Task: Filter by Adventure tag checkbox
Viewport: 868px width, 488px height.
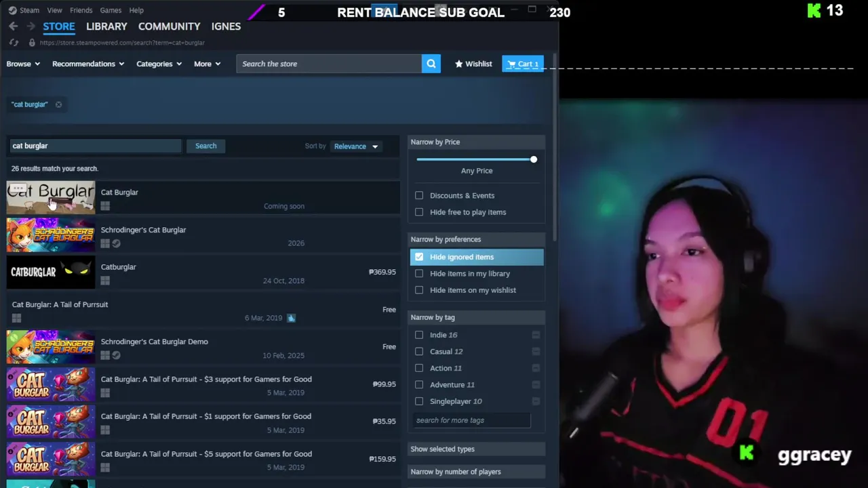Action: tap(419, 385)
